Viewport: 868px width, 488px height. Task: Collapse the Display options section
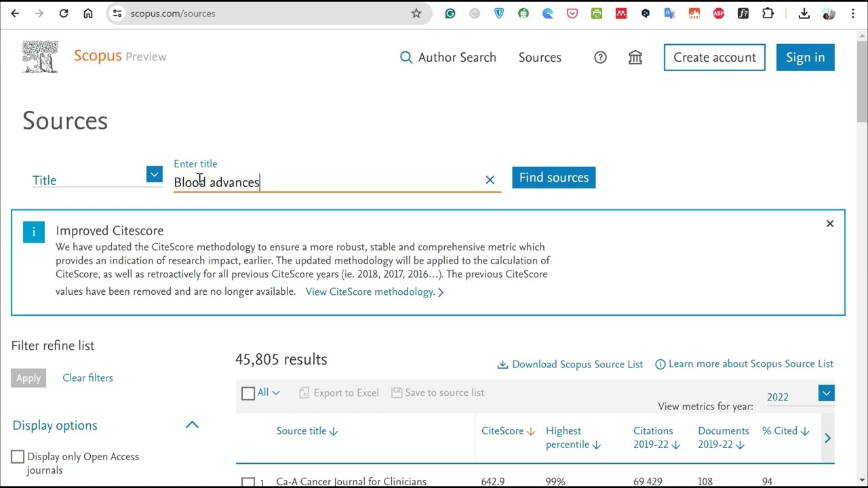tap(193, 425)
